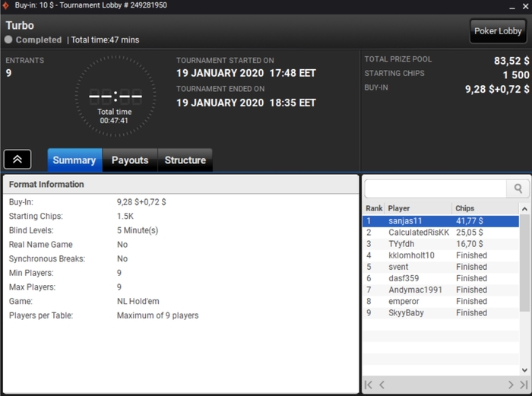The height and width of the screenshot is (396, 532).
Task: Sort by the Chips column header
Action: tap(485, 208)
